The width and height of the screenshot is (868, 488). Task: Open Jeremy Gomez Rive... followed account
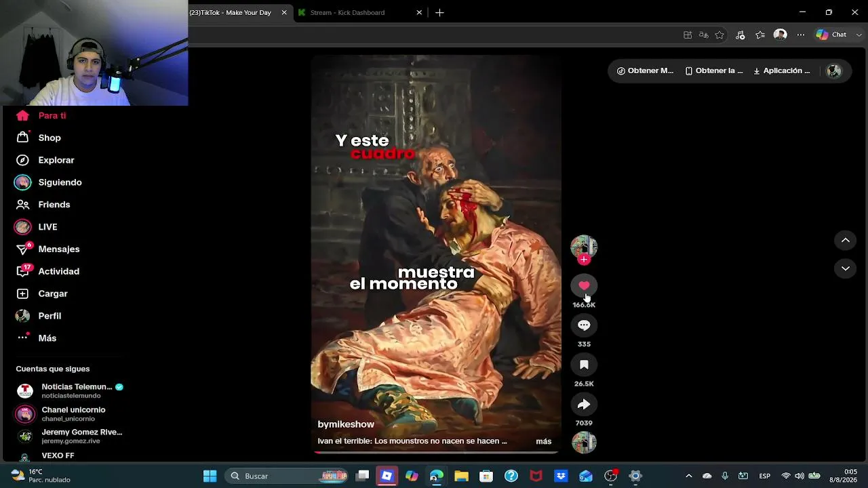[x=69, y=436]
